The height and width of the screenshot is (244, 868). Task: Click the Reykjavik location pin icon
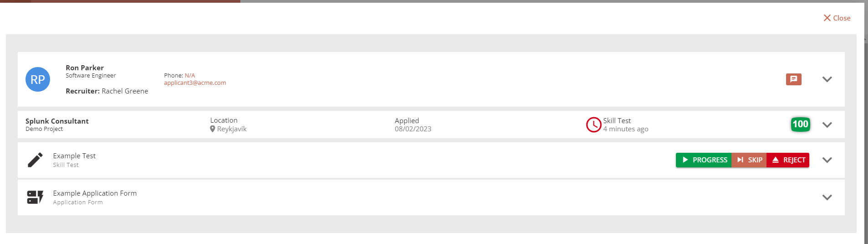[213, 129]
